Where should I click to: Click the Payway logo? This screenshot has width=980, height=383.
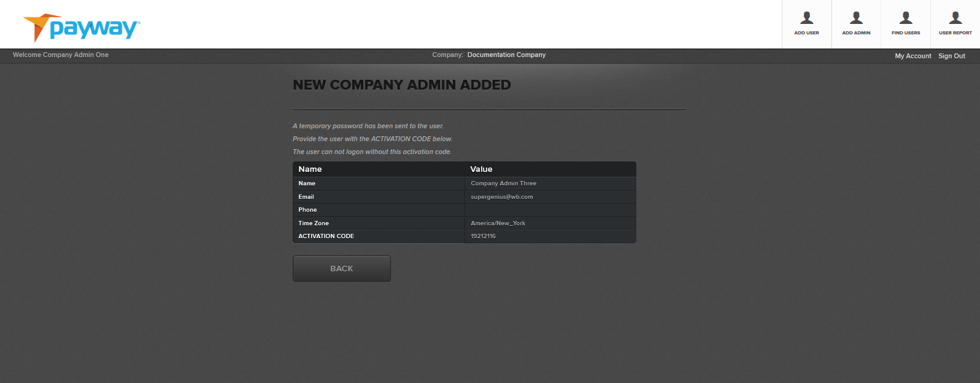(82, 28)
